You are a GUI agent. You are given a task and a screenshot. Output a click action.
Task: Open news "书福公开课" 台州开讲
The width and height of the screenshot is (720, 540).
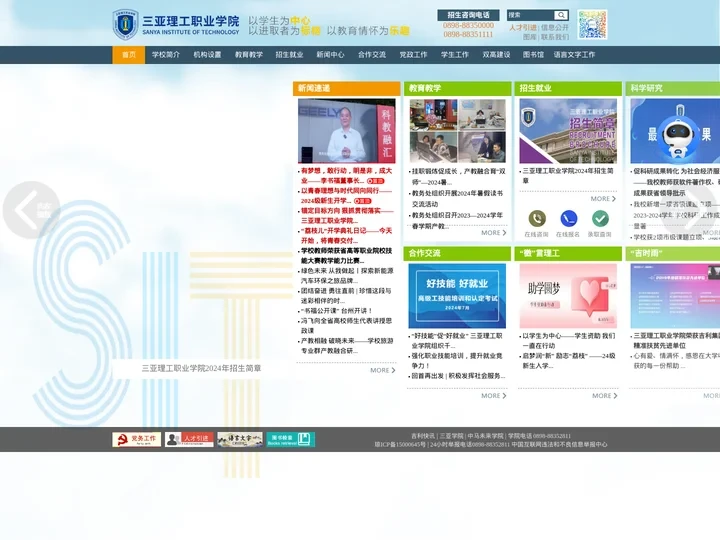click(x=337, y=310)
